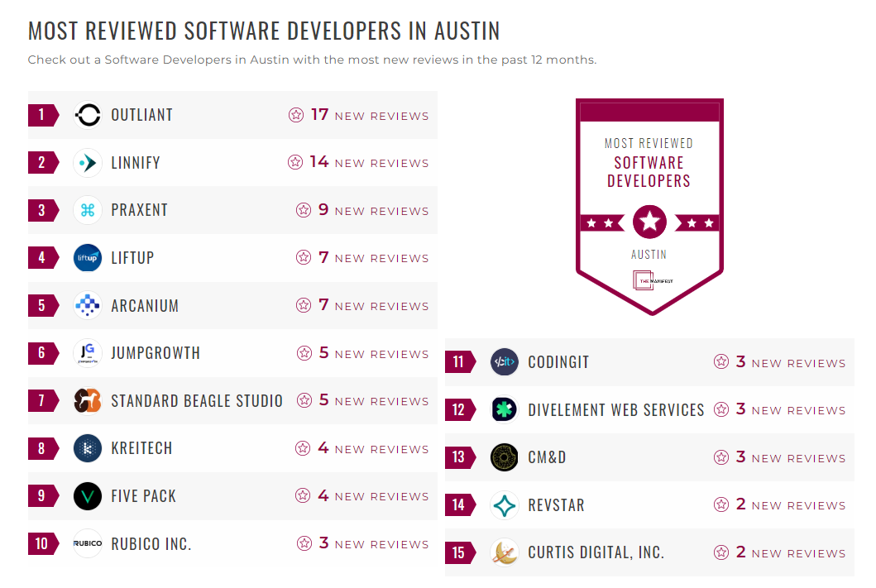Select the Rubico Inc. logo
This screenshot has height=588, width=876.
(87, 543)
